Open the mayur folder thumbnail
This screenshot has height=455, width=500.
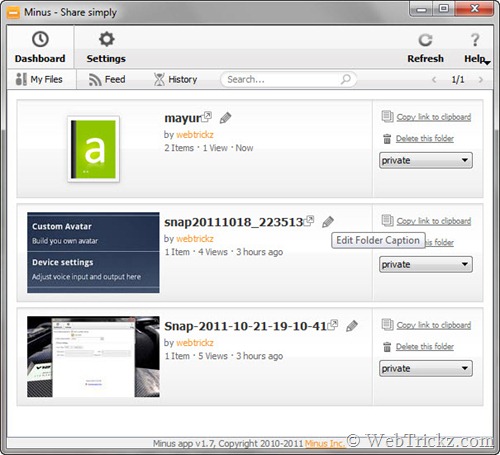[x=94, y=149]
